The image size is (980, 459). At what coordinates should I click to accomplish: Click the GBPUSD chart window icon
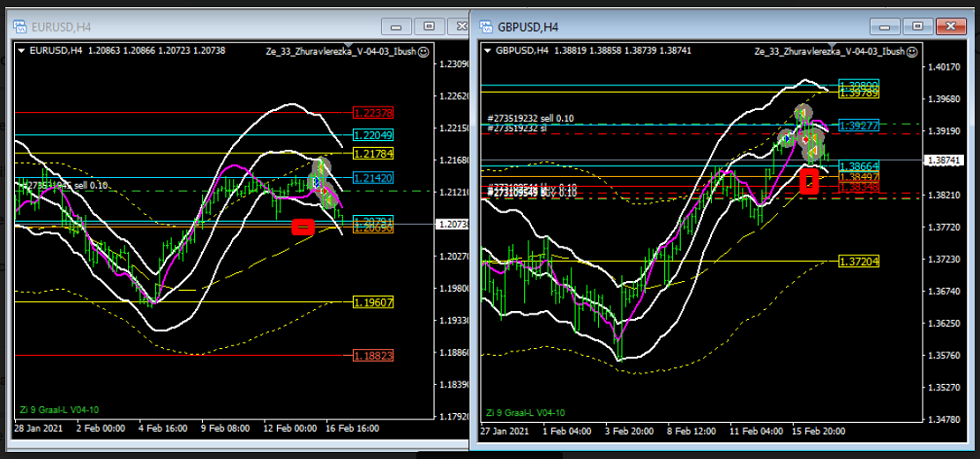click(487, 26)
